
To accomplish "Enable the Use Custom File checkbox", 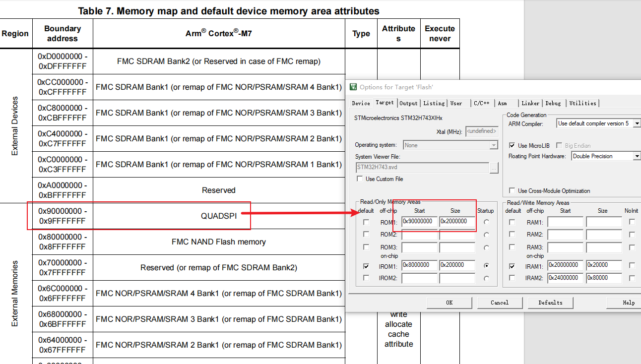I will click(x=360, y=179).
